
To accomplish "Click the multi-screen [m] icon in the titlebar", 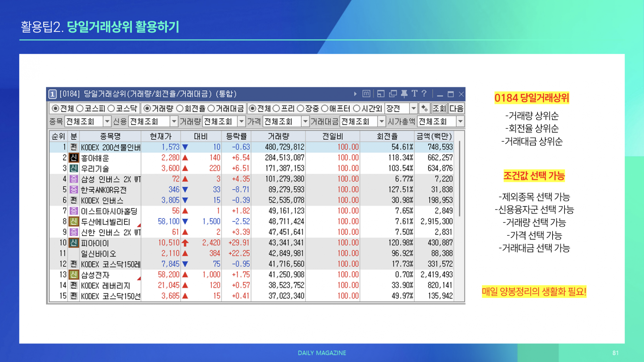I will 366,94.
